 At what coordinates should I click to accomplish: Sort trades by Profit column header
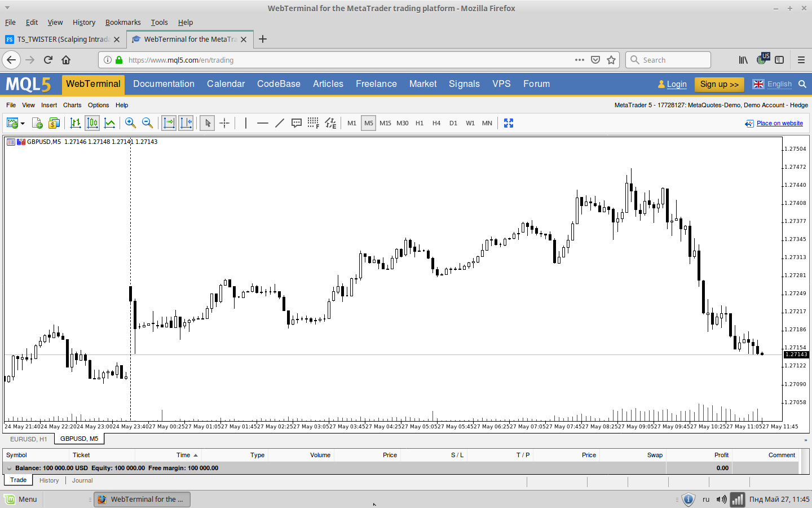coord(721,455)
